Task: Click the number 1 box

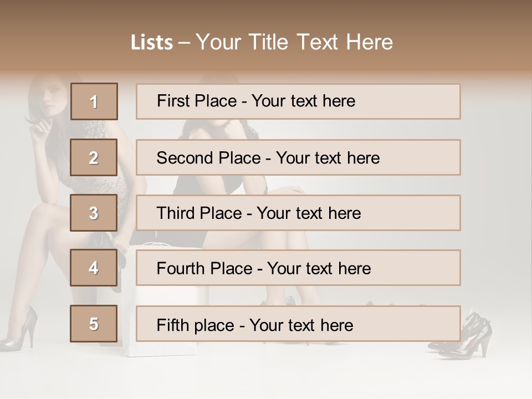Action: 94,101
